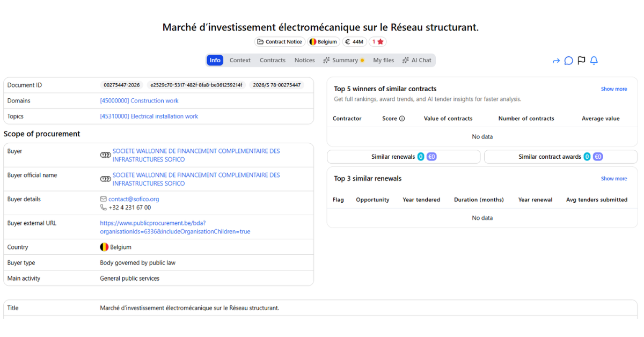Click the Avg tenders submitted column header

pyautogui.click(x=597, y=200)
